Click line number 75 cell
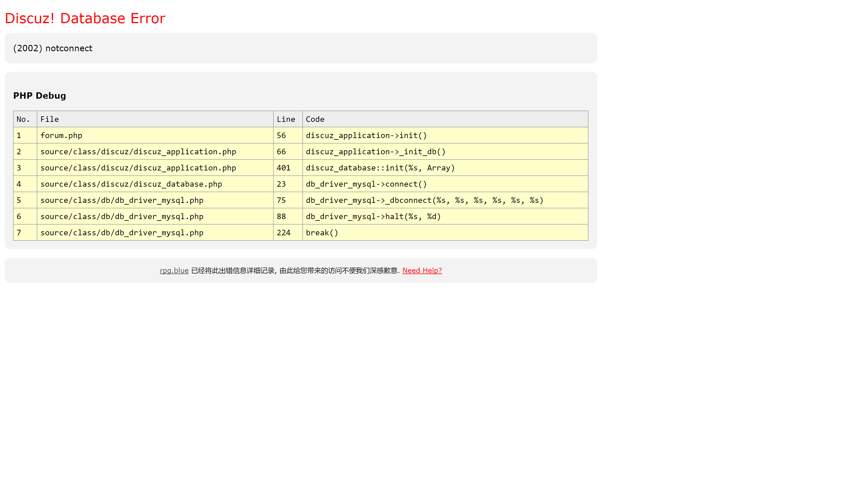 pos(288,200)
